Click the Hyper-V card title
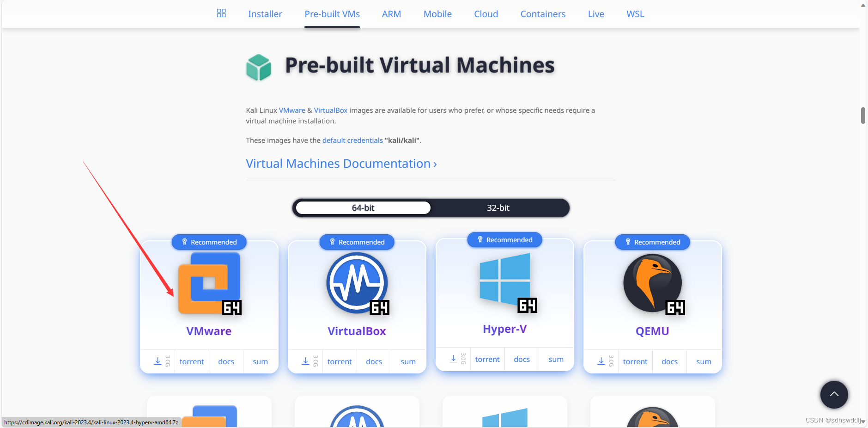The image size is (868, 428). pyautogui.click(x=504, y=329)
